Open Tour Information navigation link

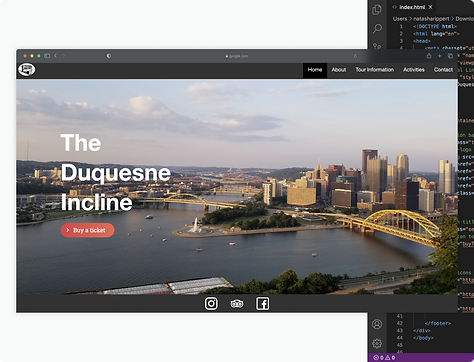pyautogui.click(x=374, y=70)
